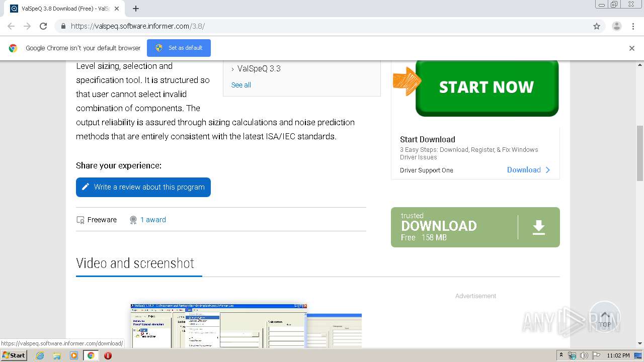Click the padlock site security icon
Image resolution: width=644 pixels, height=362 pixels.
(63, 26)
